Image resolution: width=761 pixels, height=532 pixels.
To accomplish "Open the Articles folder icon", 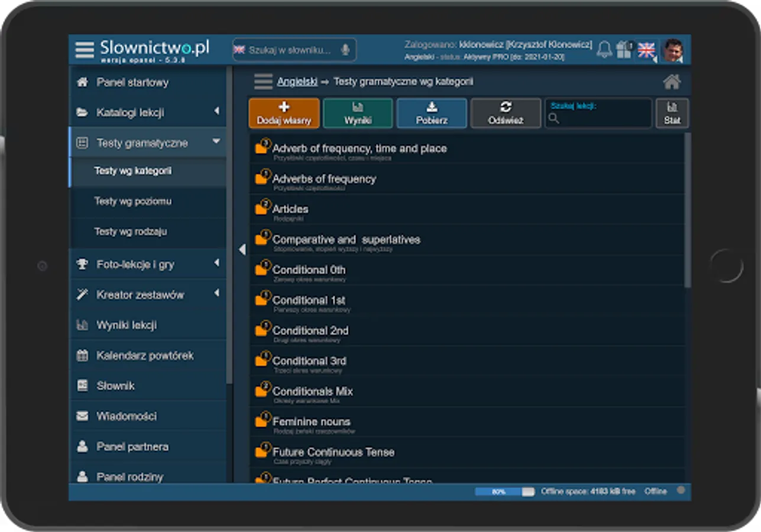I will (x=262, y=207).
